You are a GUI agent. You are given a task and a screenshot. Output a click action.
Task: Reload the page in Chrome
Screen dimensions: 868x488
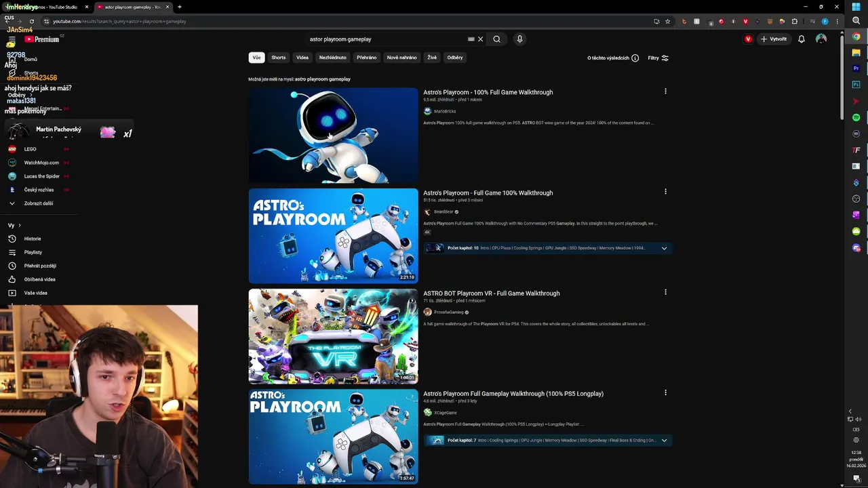(31, 21)
